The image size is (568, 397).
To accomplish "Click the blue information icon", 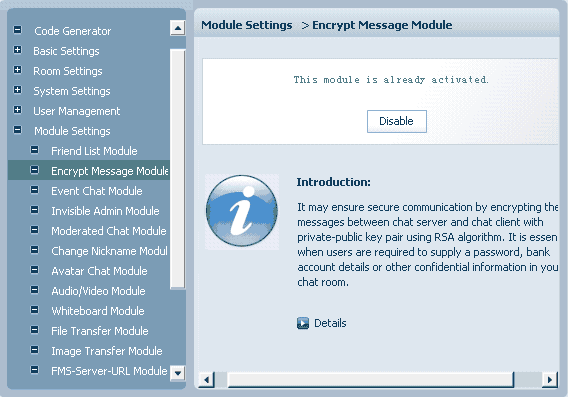I will click(242, 211).
